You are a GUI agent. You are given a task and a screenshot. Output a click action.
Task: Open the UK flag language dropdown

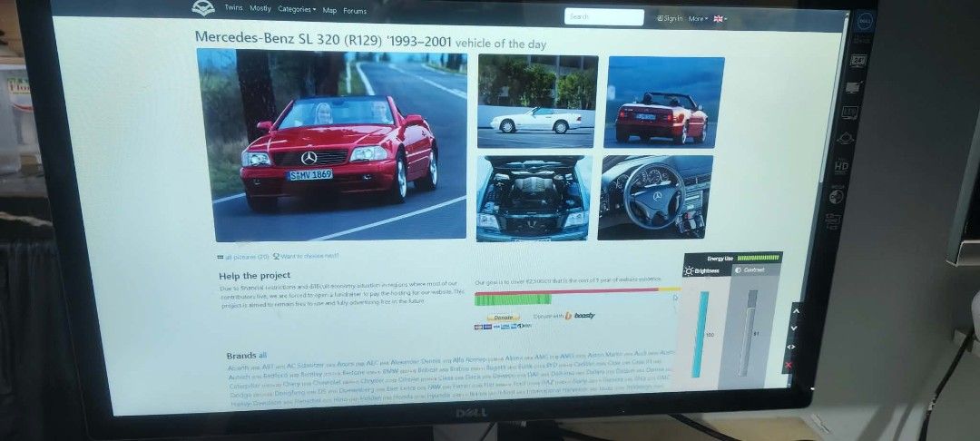720,19
